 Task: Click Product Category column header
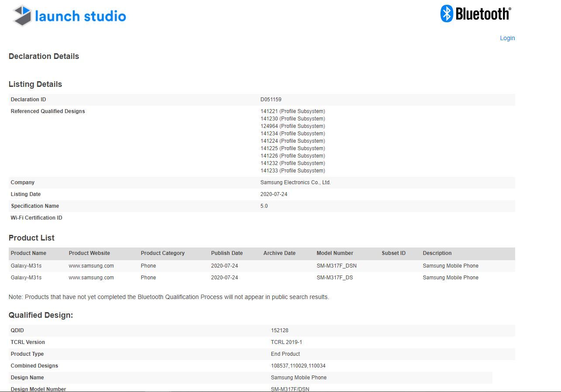point(163,253)
